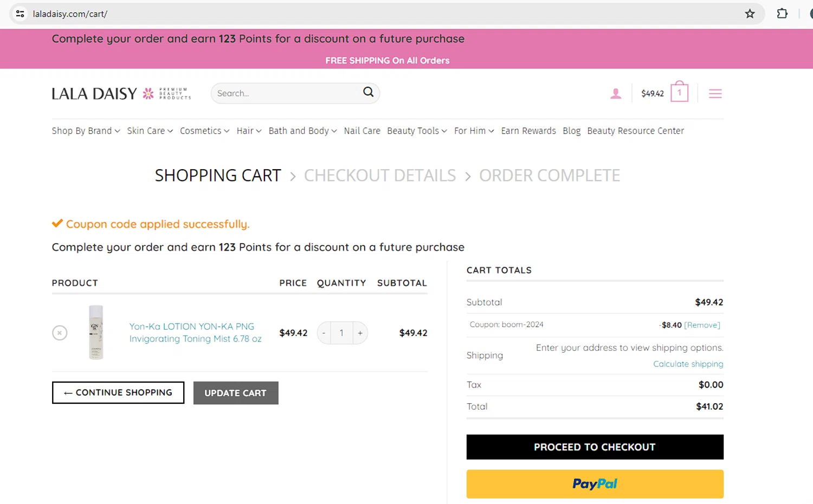Open the account user icon

(616, 94)
